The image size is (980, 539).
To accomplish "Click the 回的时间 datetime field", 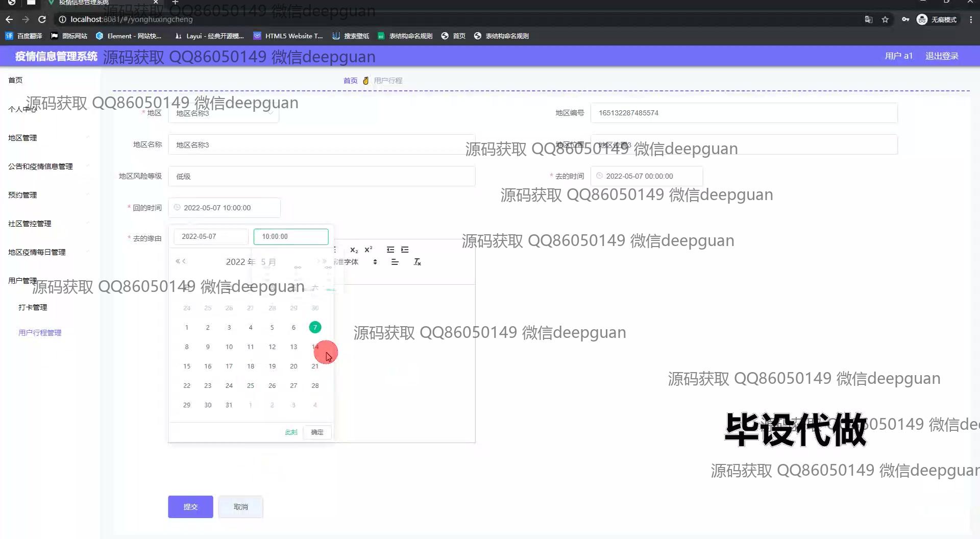I will pos(224,208).
